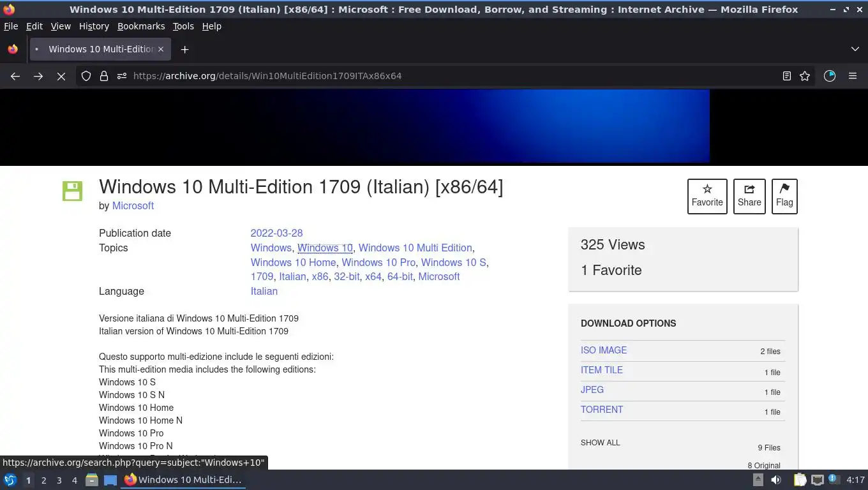The image size is (868, 490).
Task: Open the File menu
Action: click(x=11, y=26)
